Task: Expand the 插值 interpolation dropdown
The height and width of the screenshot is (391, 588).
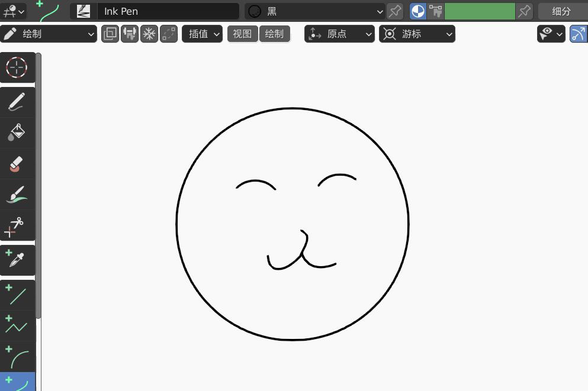Action: click(x=202, y=34)
